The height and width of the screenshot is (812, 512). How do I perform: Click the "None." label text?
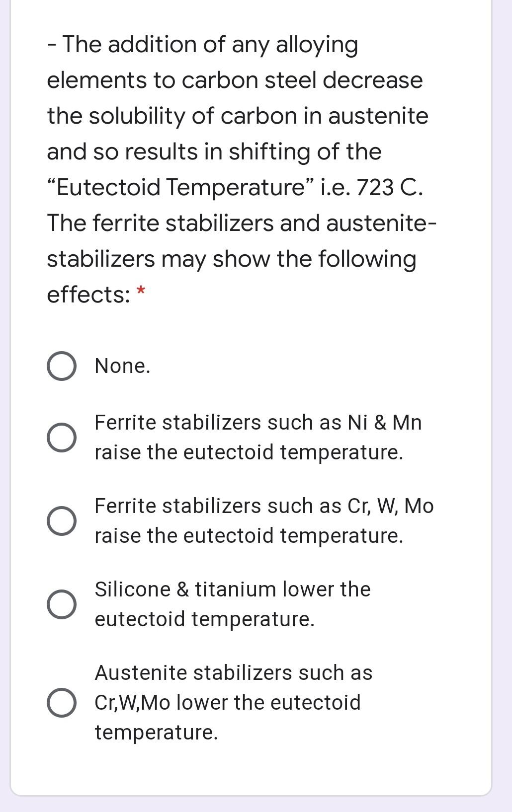pyautogui.click(x=122, y=367)
